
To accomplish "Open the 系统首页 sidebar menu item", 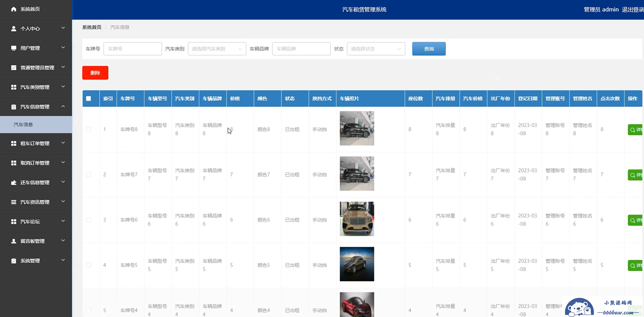I will [x=36, y=9].
